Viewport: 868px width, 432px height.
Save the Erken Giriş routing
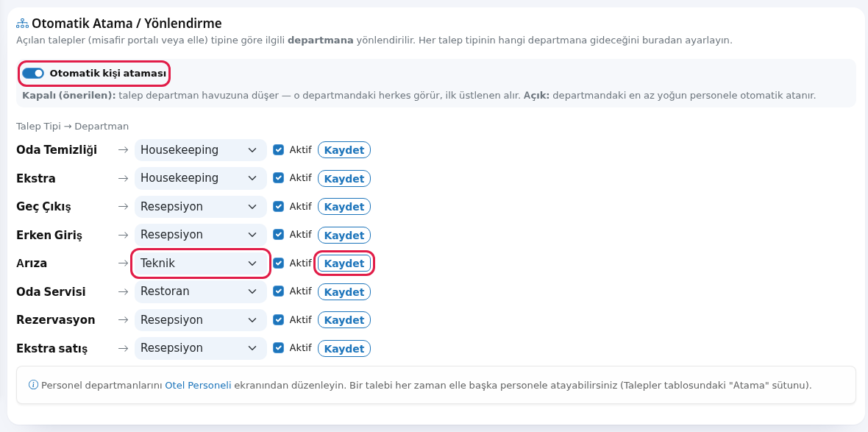(x=344, y=235)
